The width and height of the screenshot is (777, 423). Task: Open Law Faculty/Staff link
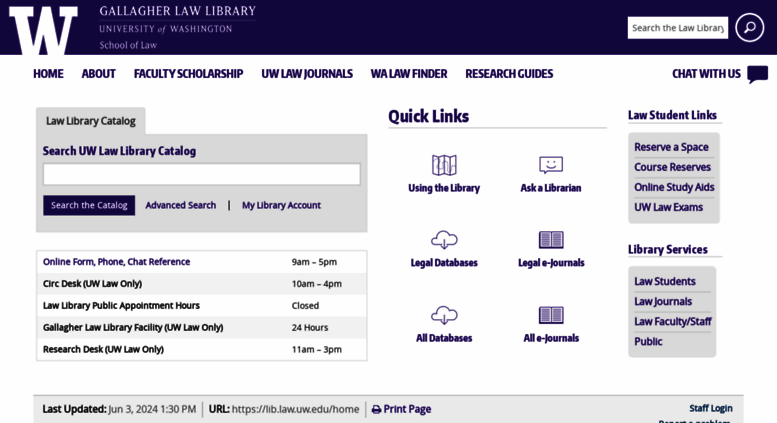[x=673, y=321]
